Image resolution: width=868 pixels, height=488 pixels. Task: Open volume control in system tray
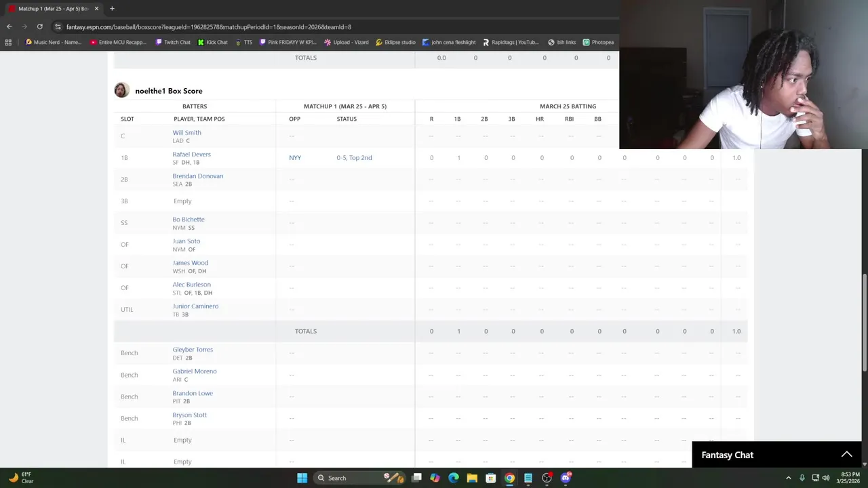coord(826,478)
